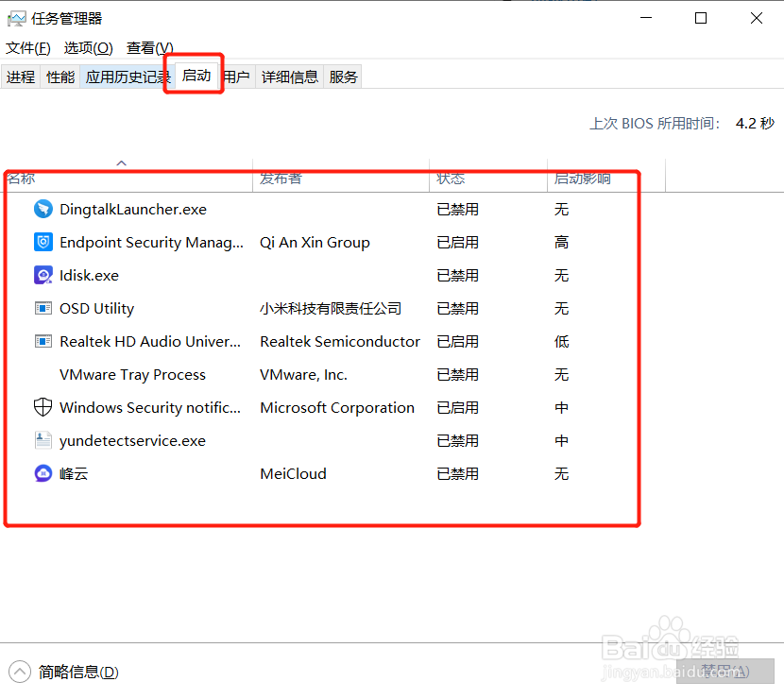Open the 选项 dropdown menu

(x=88, y=47)
